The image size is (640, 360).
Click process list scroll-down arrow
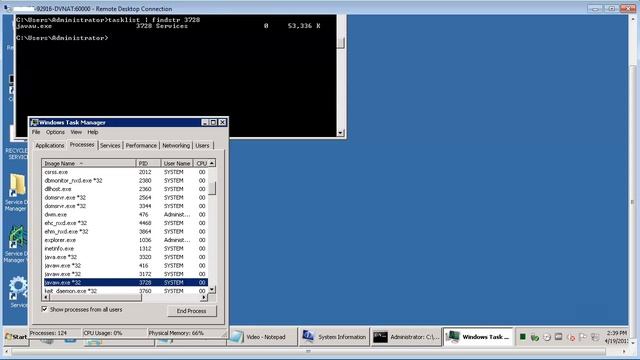(212, 289)
